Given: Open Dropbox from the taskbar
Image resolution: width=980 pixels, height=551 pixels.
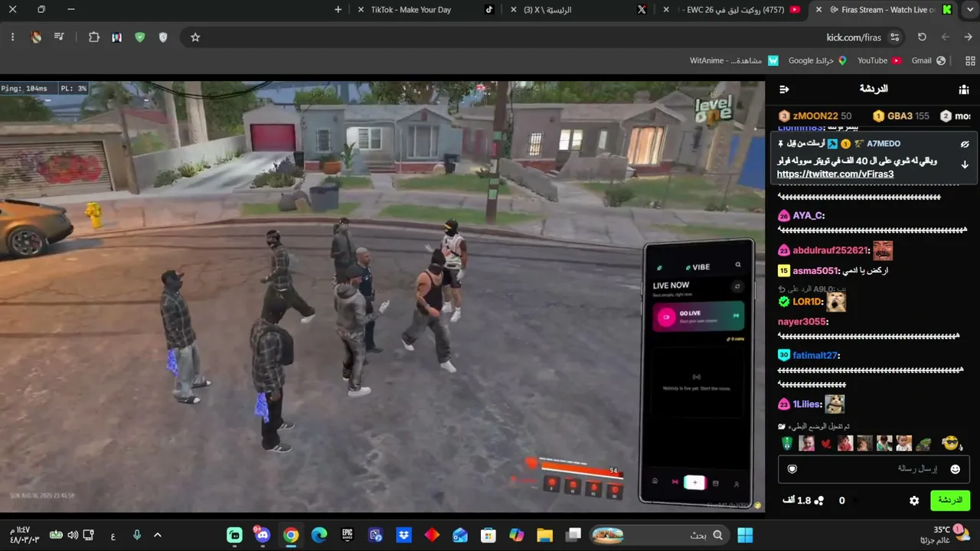Looking at the screenshot, I should pyautogui.click(x=403, y=535).
